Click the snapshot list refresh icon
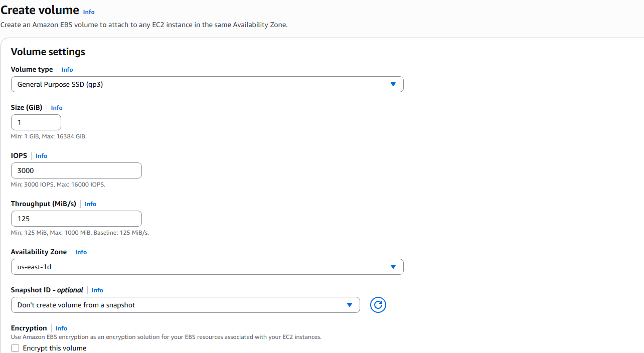644x353 pixels. tap(378, 304)
